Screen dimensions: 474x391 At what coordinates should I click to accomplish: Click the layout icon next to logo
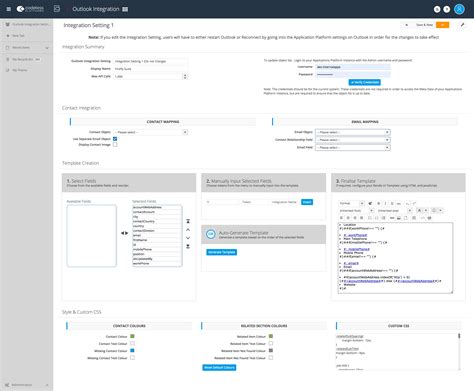(x=57, y=9)
